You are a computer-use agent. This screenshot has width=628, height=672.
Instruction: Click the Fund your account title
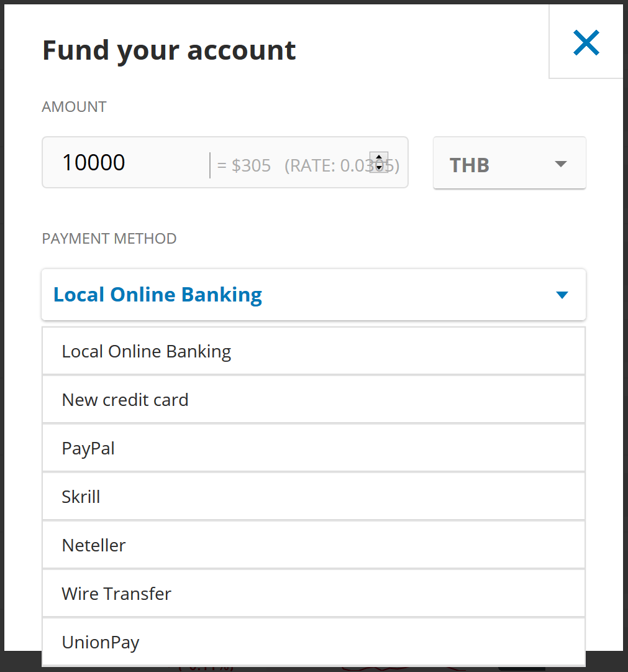(169, 50)
